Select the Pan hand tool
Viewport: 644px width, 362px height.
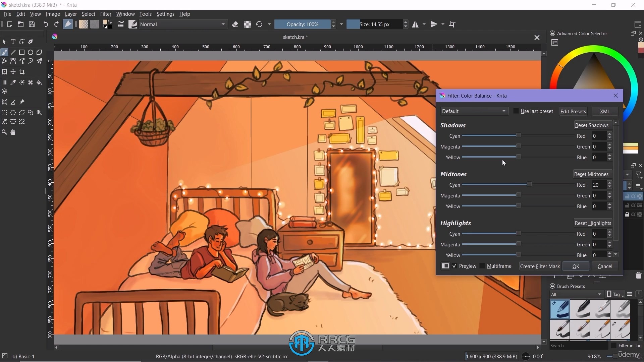pyautogui.click(x=13, y=132)
